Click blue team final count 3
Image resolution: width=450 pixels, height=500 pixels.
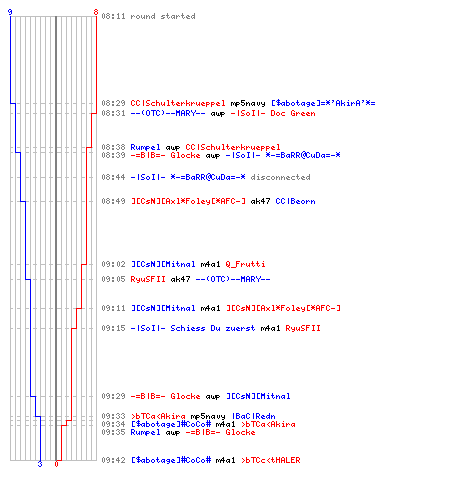(40, 464)
